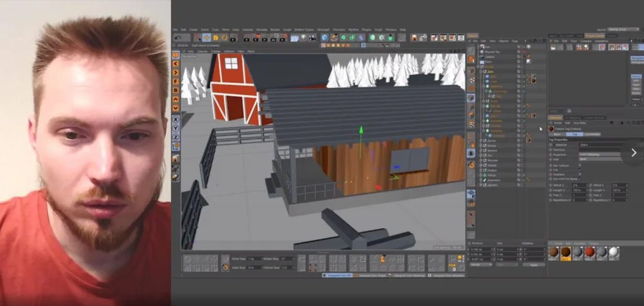
Task: Click the Z axis icon in the left palette
Action: click(x=176, y=137)
